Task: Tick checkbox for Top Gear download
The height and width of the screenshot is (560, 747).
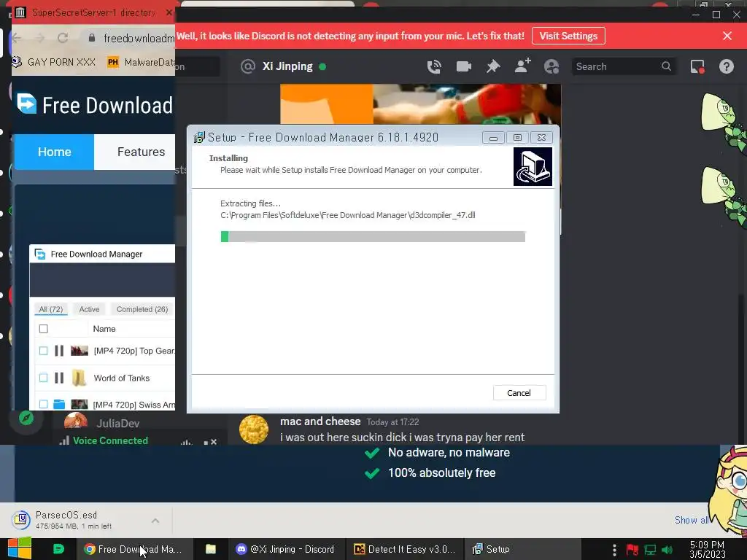Action: click(43, 351)
